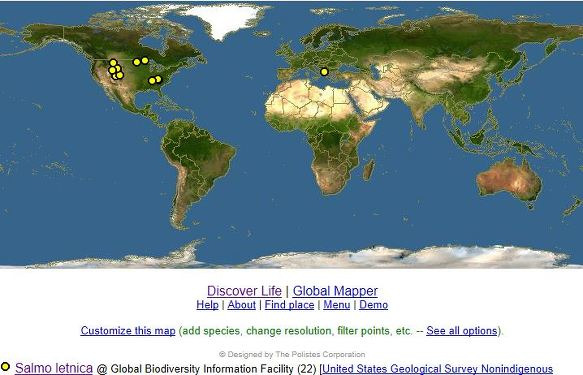The height and width of the screenshot is (375, 583).
Task: Click the text 'Global Biodiversity Information Facility (22)'
Action: (213, 369)
